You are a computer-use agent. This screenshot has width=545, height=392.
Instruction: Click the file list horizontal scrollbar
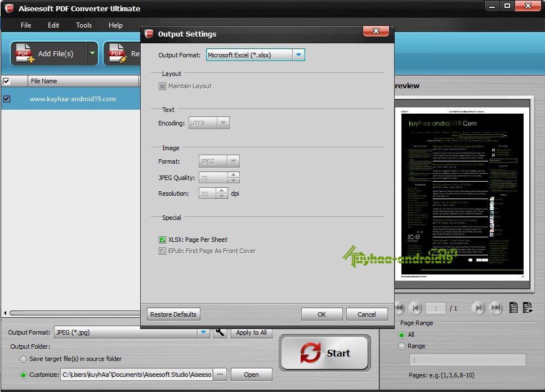[x=75, y=313]
